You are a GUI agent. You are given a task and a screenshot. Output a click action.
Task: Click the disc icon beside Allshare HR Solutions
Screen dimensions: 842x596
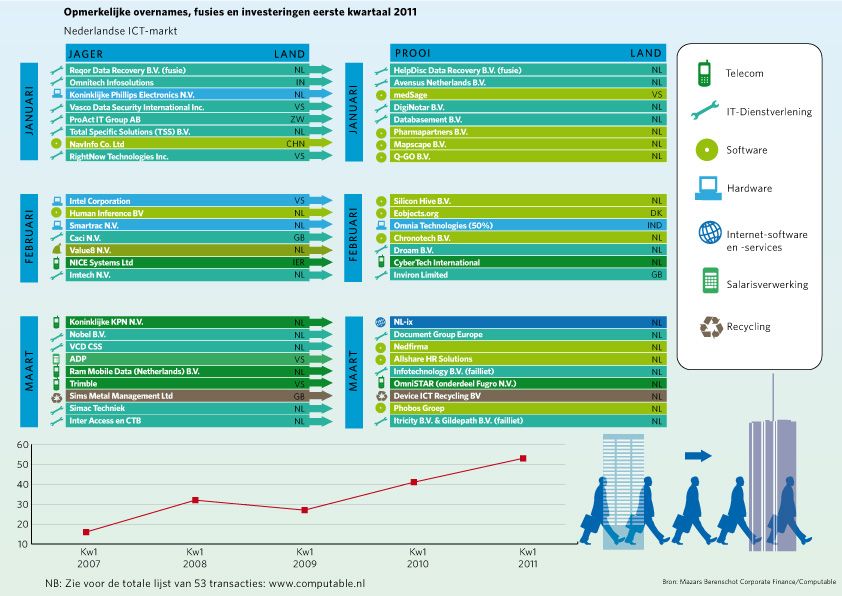tap(381, 359)
